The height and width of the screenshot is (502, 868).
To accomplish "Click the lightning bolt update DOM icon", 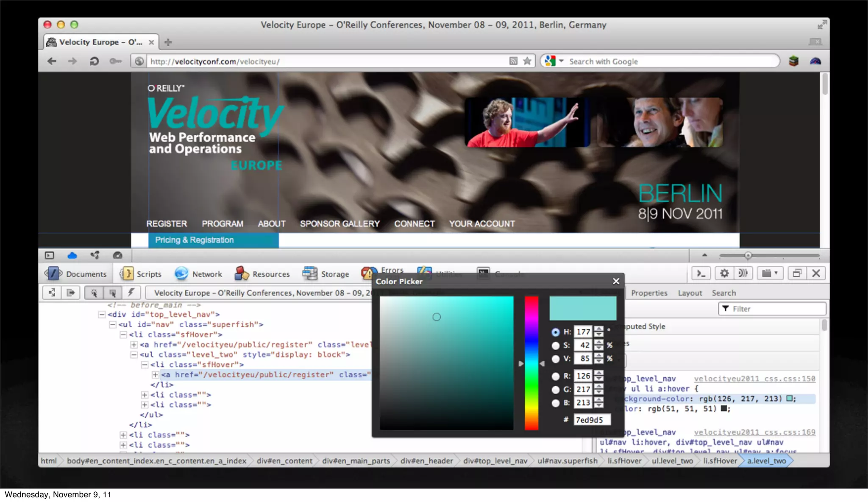I will [x=131, y=293].
